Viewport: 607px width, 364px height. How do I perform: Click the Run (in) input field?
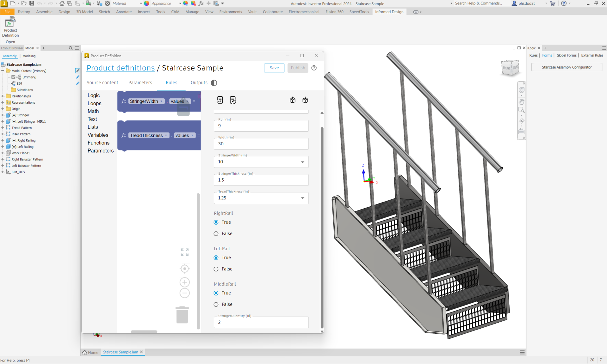[x=261, y=126]
